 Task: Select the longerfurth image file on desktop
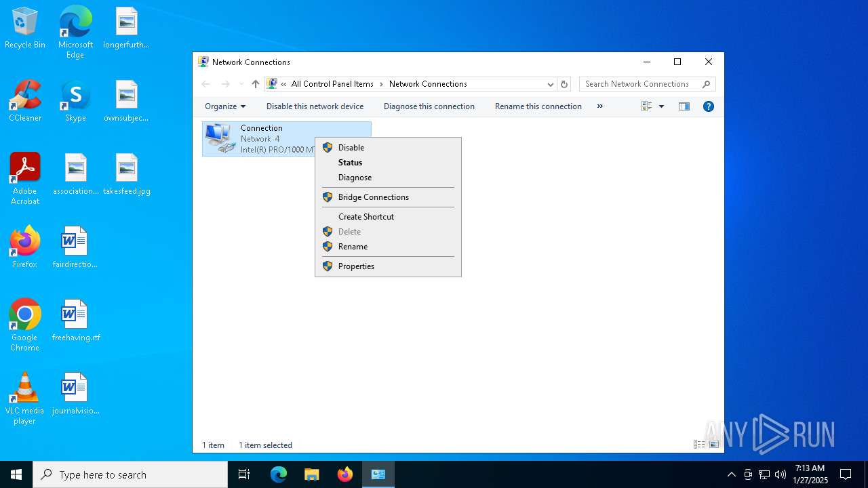pos(127,28)
